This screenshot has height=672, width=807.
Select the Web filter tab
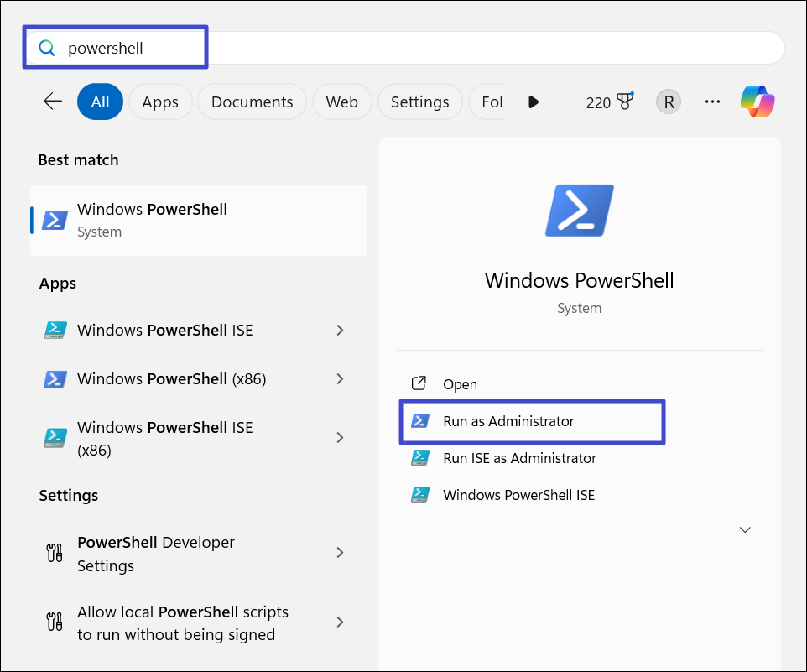[x=341, y=102]
